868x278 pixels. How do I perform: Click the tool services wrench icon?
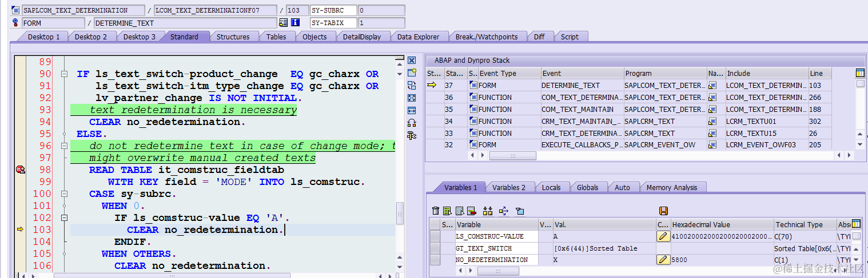[x=412, y=135]
